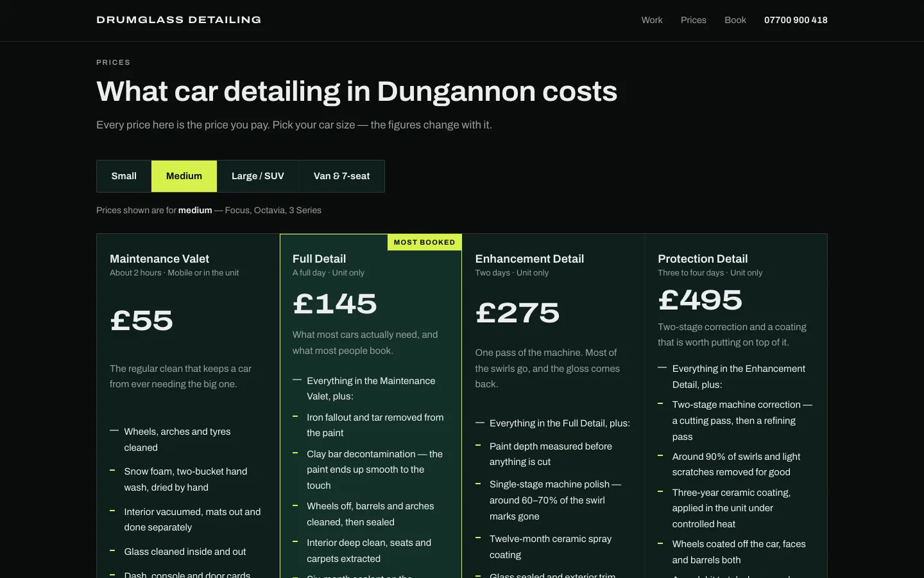
Task: Call the phone number 07700 900 418
Action: [x=796, y=20]
